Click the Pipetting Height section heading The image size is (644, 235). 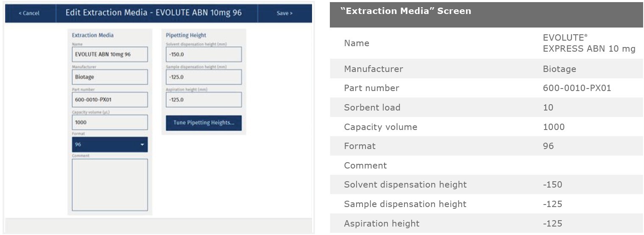[x=186, y=36]
